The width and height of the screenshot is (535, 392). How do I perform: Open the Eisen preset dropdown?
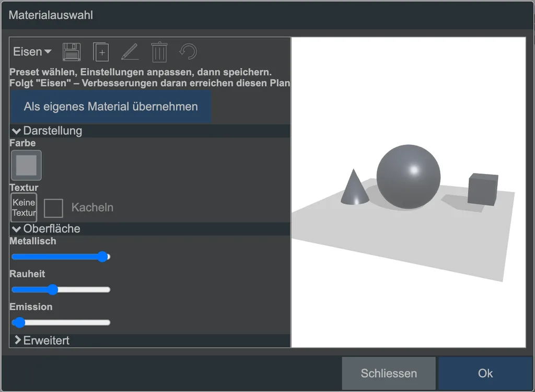click(32, 52)
